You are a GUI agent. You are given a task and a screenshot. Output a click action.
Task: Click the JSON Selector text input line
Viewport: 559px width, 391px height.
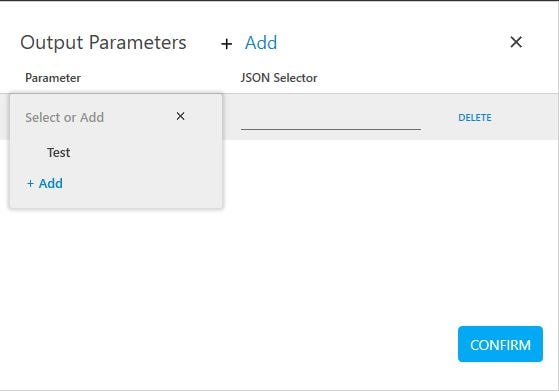331,119
